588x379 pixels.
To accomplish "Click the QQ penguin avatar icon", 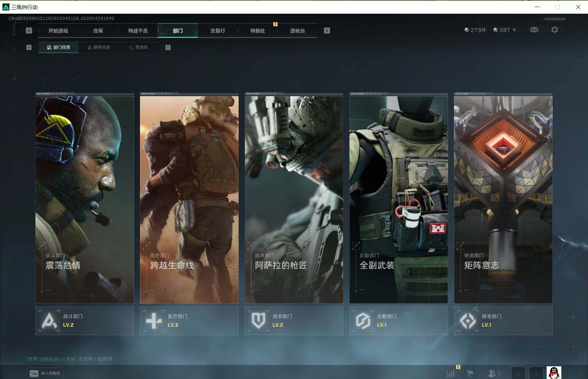I will (554, 373).
